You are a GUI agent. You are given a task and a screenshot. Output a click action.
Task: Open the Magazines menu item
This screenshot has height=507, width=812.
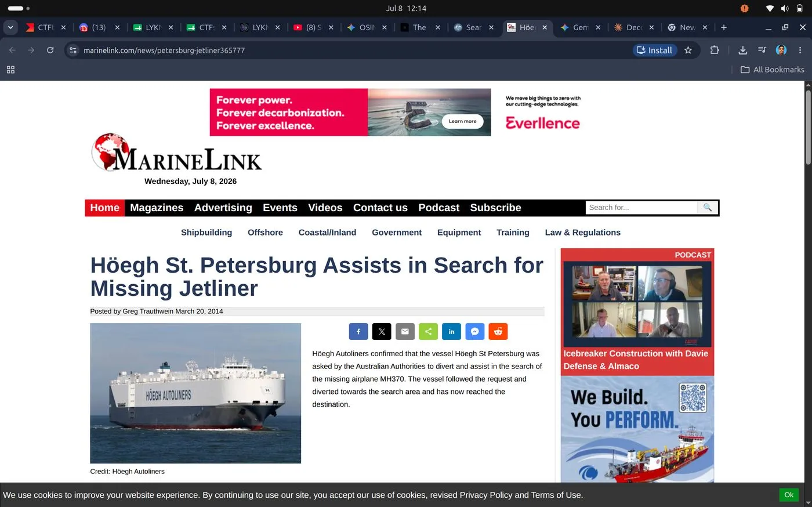[x=157, y=208]
